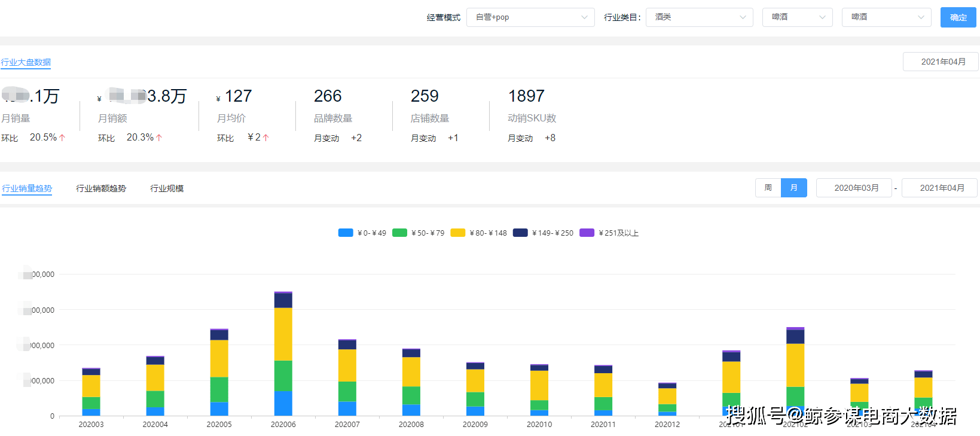The image size is (980, 436).
Task: Select the 行业大盘数据 tab
Action: click(x=26, y=62)
